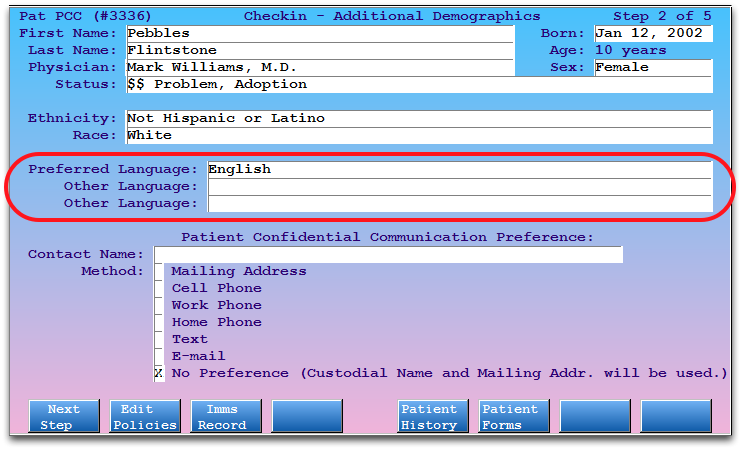This screenshot has width=741, height=449.
Task: Click the Status field with $$ Problem, Adoption
Action: click(419, 85)
